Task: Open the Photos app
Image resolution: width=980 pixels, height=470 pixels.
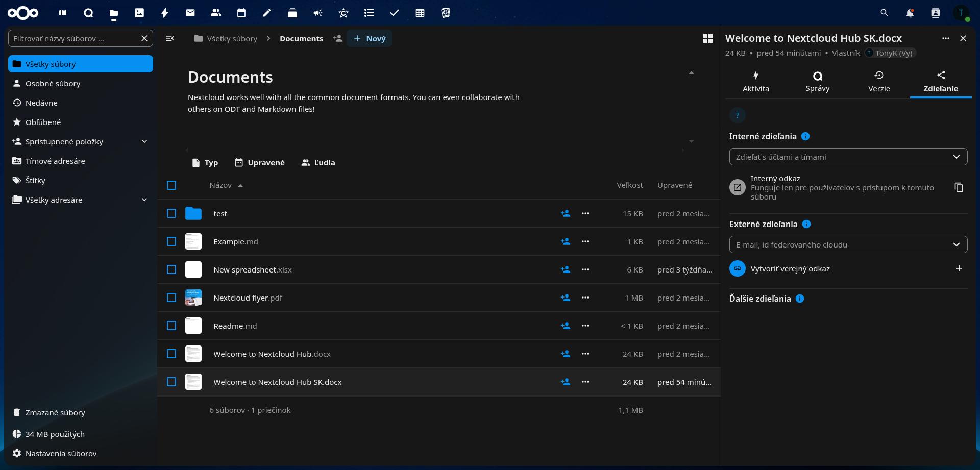Action: 139,13
